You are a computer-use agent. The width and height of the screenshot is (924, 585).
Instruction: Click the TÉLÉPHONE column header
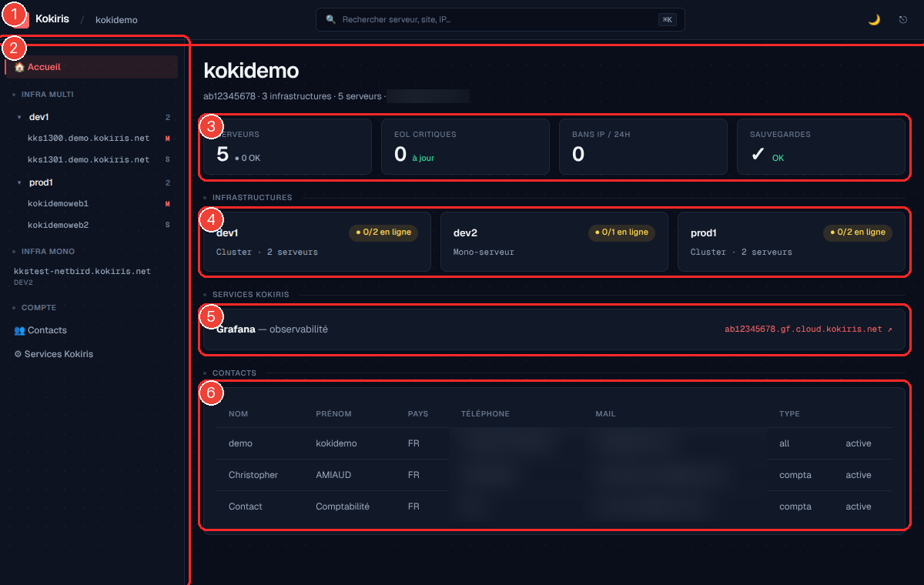click(x=485, y=414)
